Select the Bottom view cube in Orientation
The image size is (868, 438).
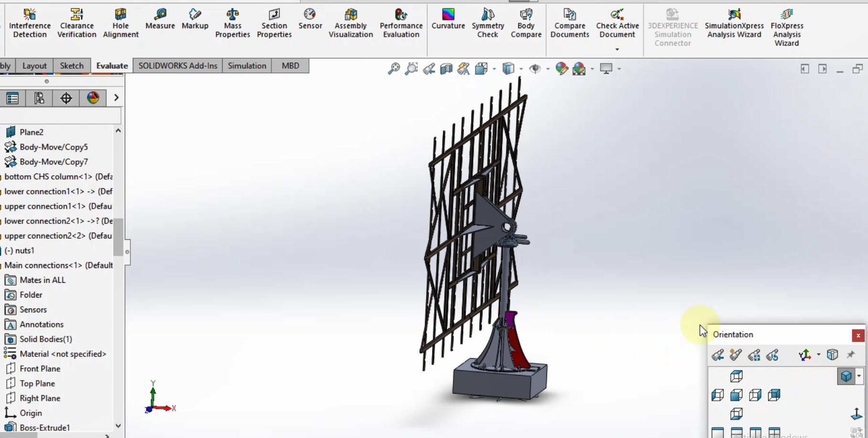coord(736,414)
